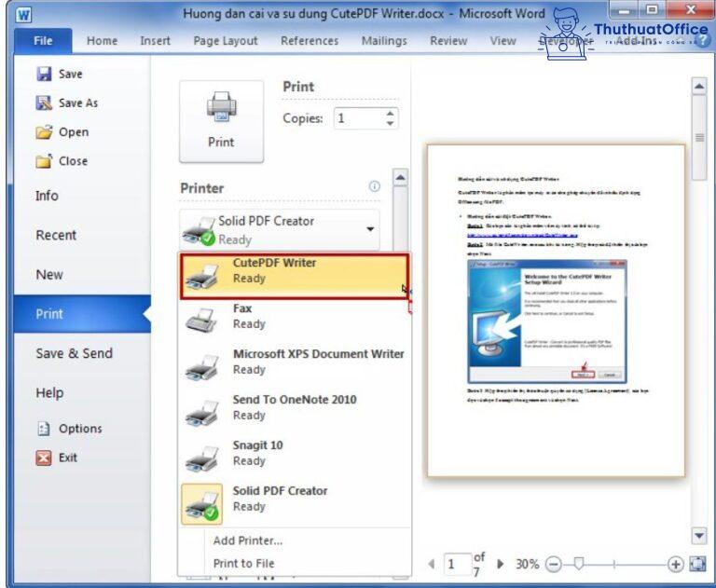The width and height of the screenshot is (716, 588).
Task: Click the red Exit icon
Action: tap(44, 458)
